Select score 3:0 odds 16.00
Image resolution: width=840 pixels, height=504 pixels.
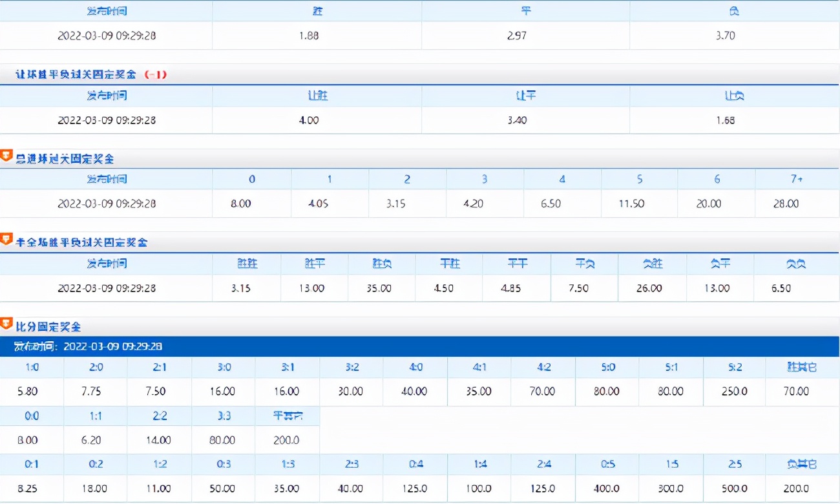[x=222, y=392]
